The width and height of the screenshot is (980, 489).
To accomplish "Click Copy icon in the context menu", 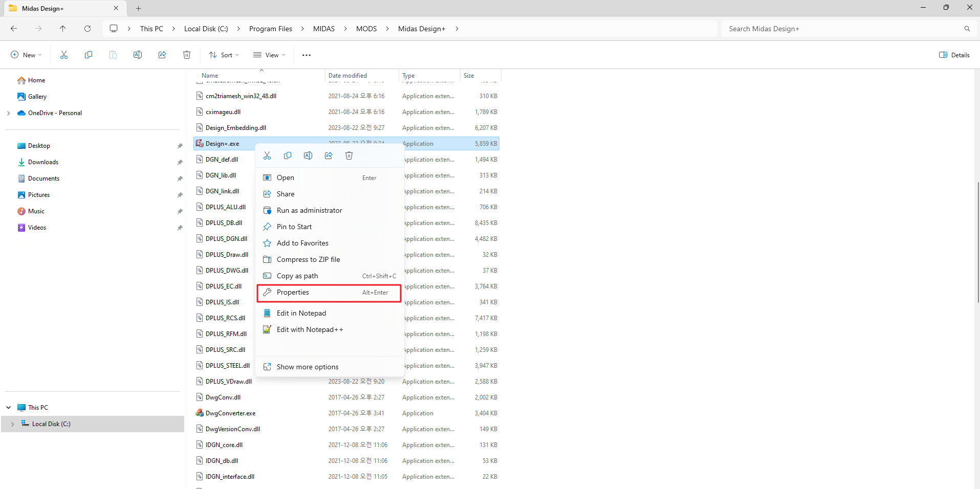I will click(x=288, y=155).
